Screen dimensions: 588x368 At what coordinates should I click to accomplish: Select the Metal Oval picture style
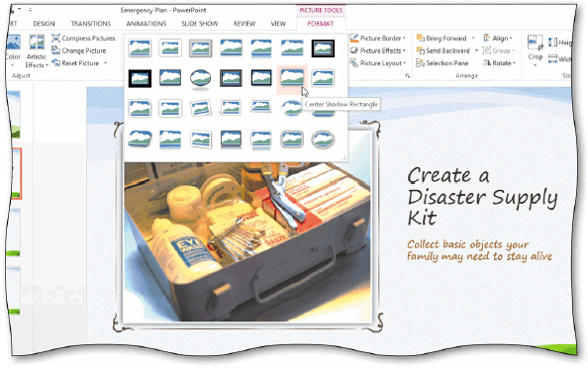click(x=323, y=138)
